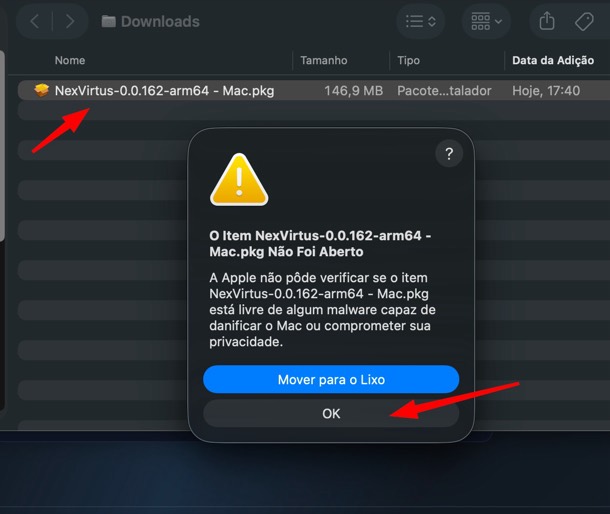This screenshot has height=514, width=610.
Task: Select NexVirtus-0.0.162-arm64 - Mac.pkg file row
Action: [x=314, y=91]
